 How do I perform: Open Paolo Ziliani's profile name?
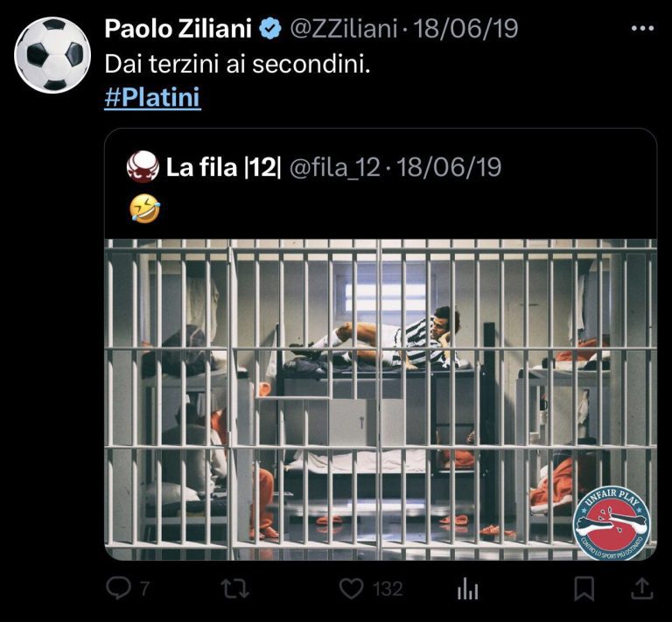[x=178, y=29]
